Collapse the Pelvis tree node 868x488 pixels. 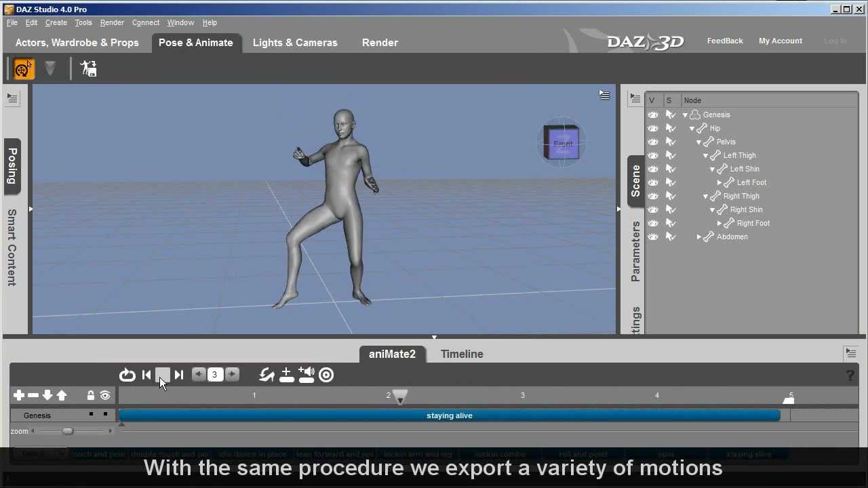coord(698,142)
